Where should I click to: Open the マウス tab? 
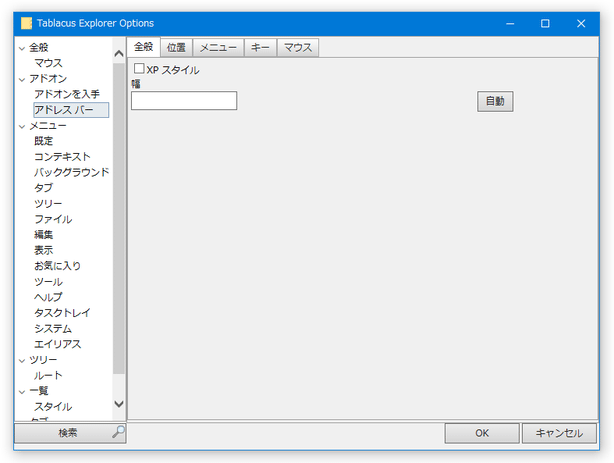tap(298, 48)
